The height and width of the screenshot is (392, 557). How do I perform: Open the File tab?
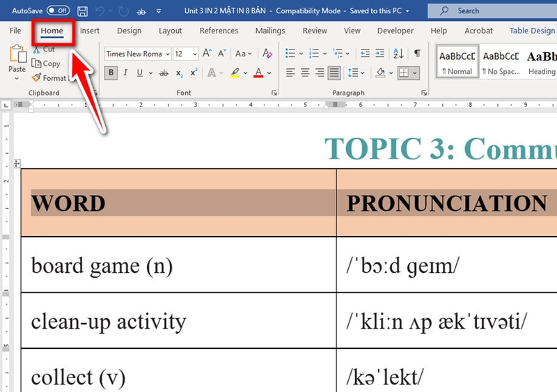15,31
